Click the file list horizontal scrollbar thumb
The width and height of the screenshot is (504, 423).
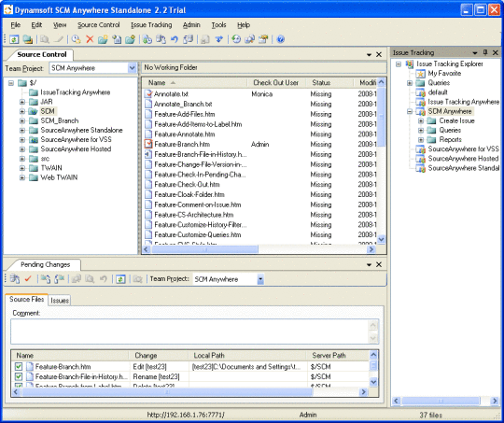204,249
